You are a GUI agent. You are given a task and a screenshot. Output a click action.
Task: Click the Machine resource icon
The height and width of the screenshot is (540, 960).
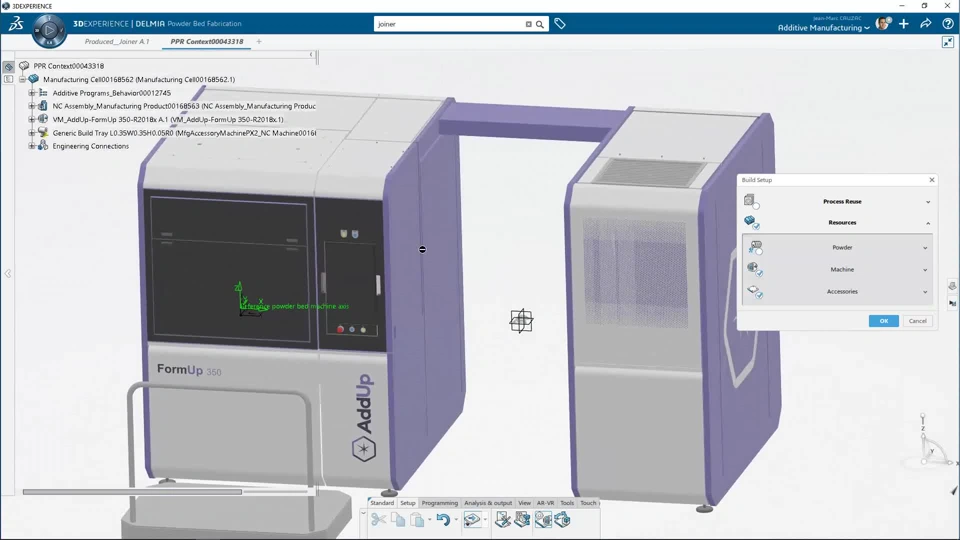coord(755,269)
